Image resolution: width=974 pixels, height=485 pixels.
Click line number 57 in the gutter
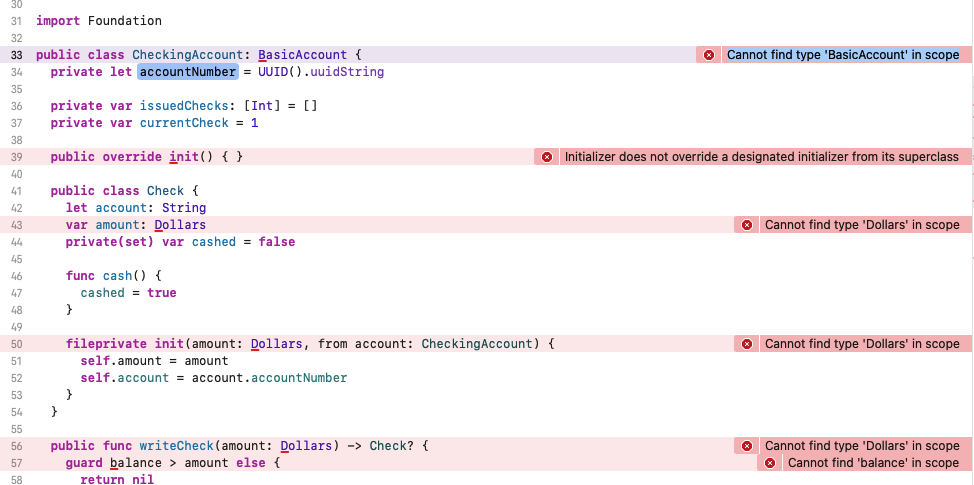tap(16, 463)
